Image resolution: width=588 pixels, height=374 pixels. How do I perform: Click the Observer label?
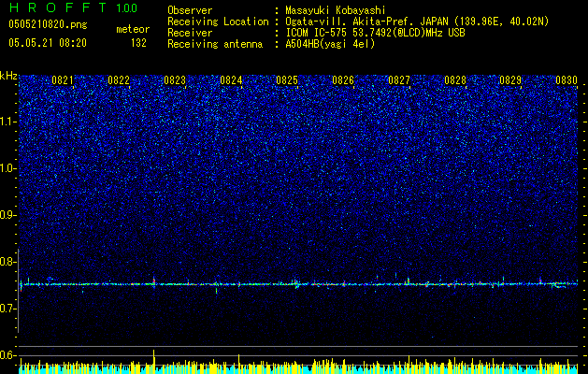pyautogui.click(x=190, y=10)
